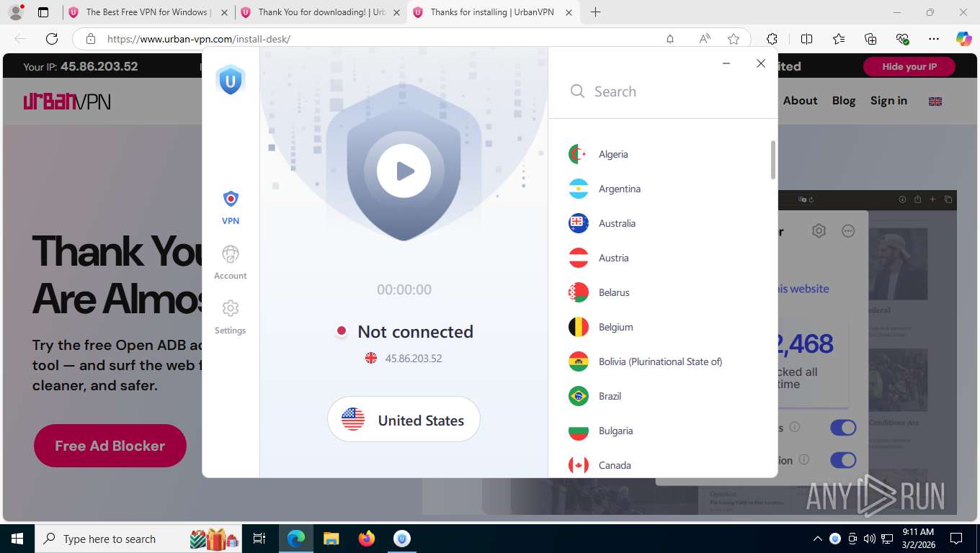Open the United States location selector
The width and height of the screenshot is (980, 553).
click(404, 420)
